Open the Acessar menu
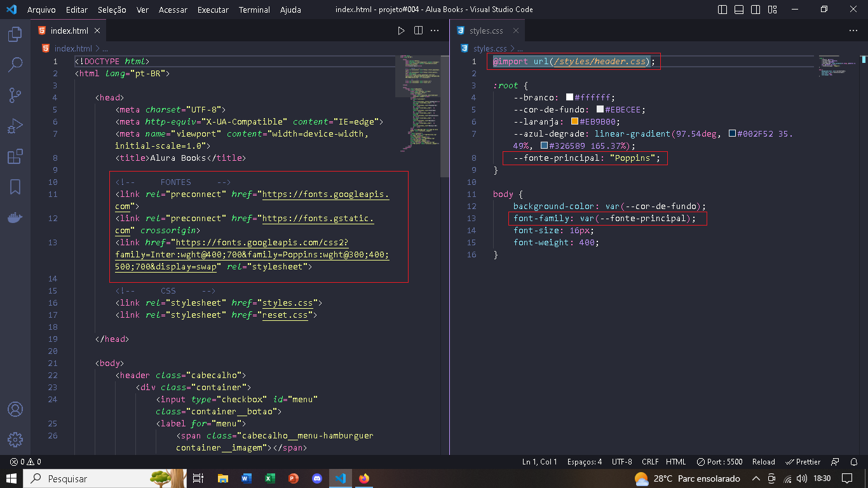The image size is (868, 488). click(173, 10)
